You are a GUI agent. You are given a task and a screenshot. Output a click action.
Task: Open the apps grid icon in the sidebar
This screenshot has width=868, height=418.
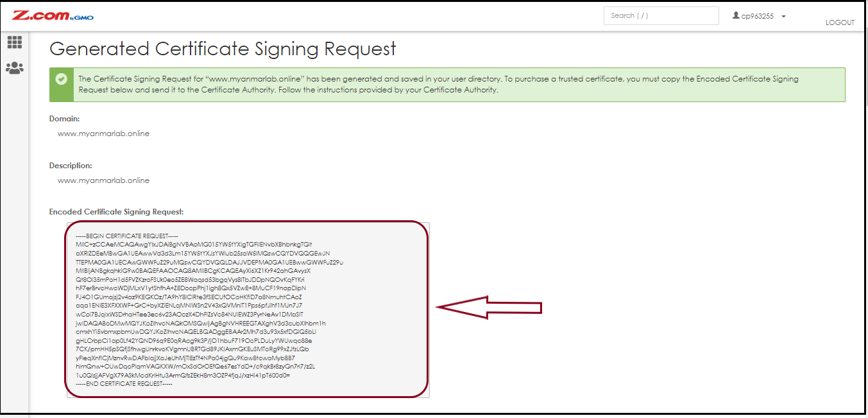click(x=14, y=42)
